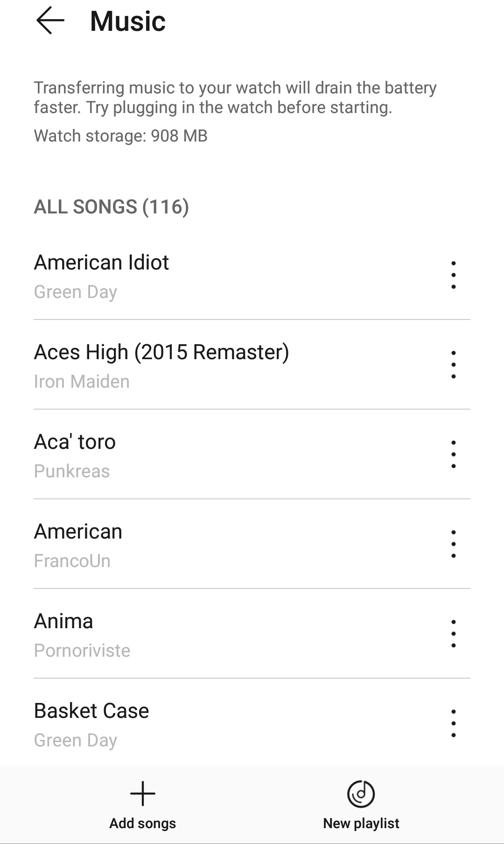
Task: Tap the Watch storage 908 MB text
Action: pos(120,136)
